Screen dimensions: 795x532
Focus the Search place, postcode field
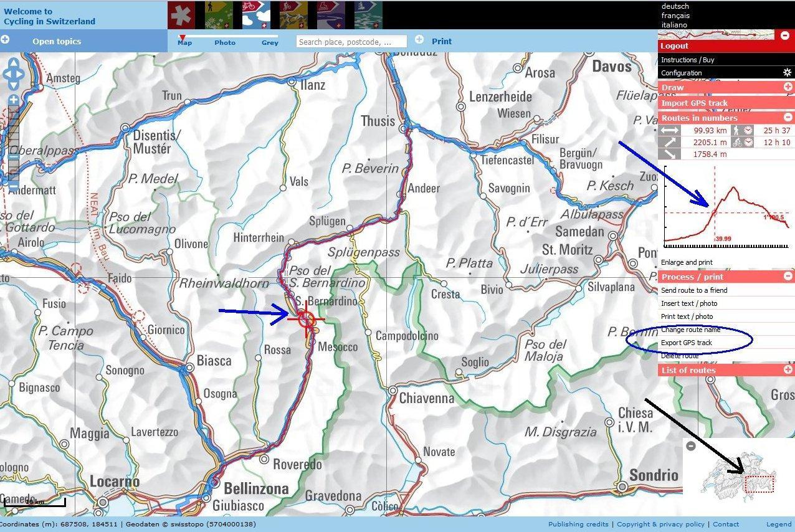[x=351, y=42]
